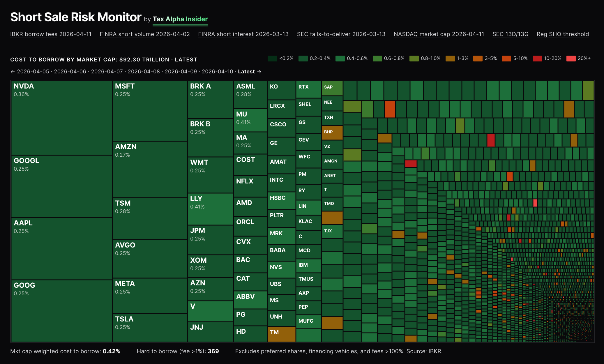Click the left arrow before the dates
The image size is (604, 364).
coord(13,72)
